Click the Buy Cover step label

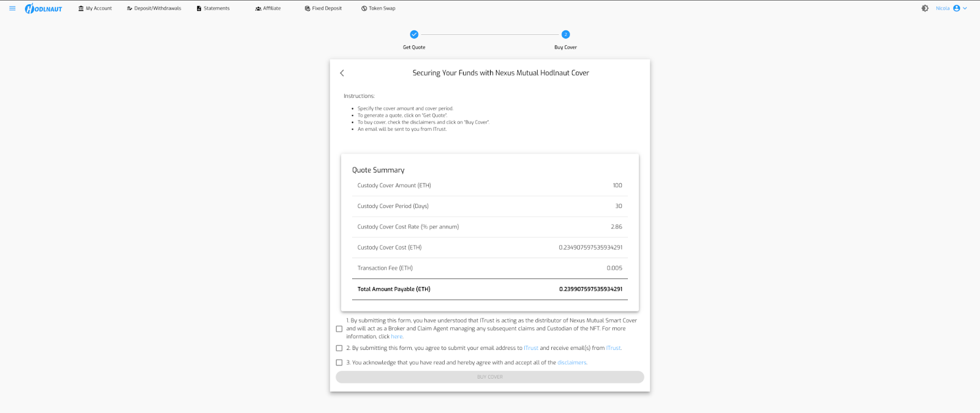[x=566, y=47]
